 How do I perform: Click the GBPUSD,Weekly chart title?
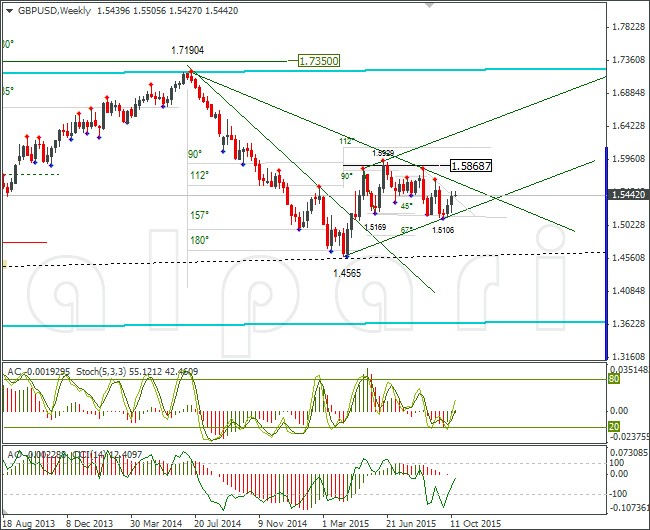[x=54, y=11]
